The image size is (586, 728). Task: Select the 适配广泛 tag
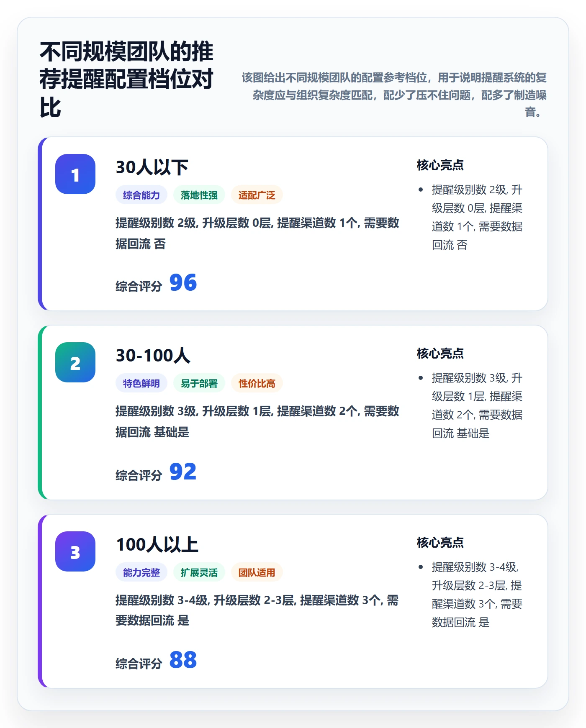point(257,195)
